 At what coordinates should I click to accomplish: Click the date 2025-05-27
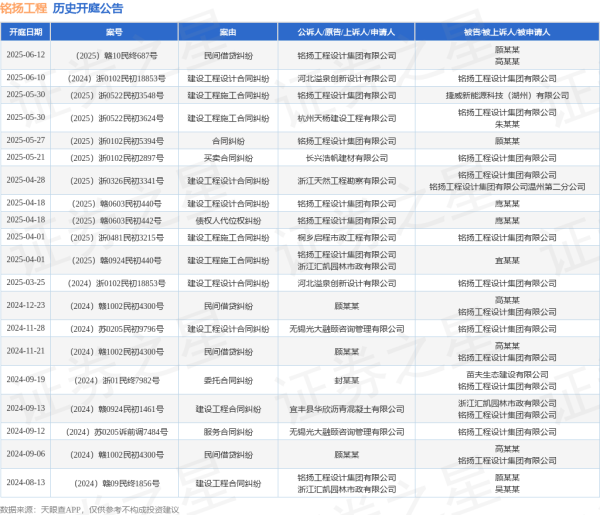coord(26,140)
